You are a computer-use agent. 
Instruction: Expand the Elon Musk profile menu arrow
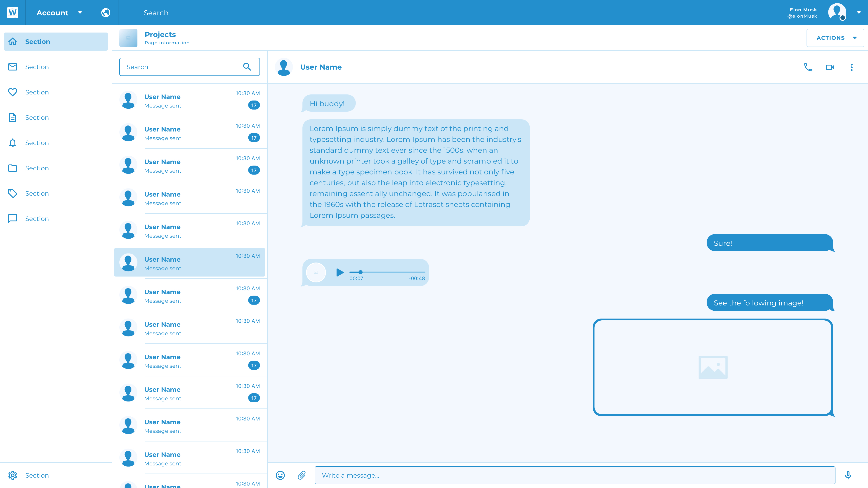tap(859, 12)
